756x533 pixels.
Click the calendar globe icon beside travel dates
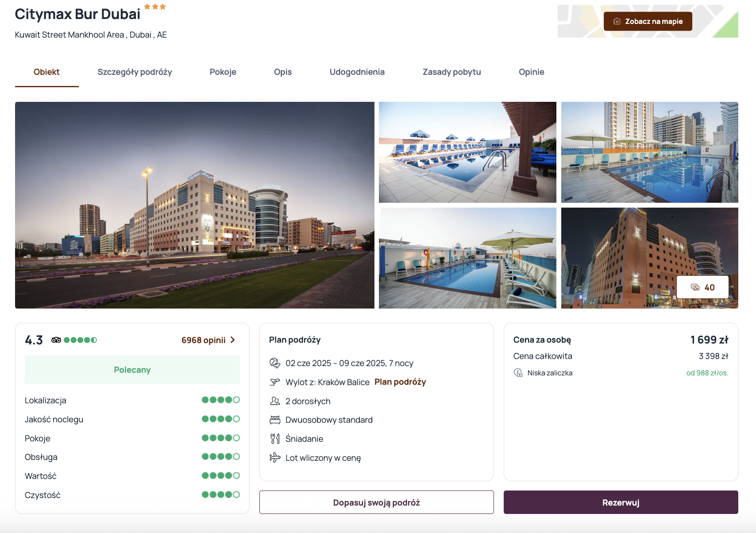tap(275, 363)
